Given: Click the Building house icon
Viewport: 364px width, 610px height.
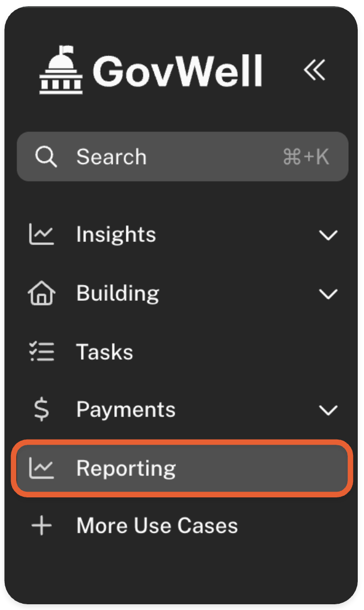Looking at the screenshot, I should [x=41, y=294].
